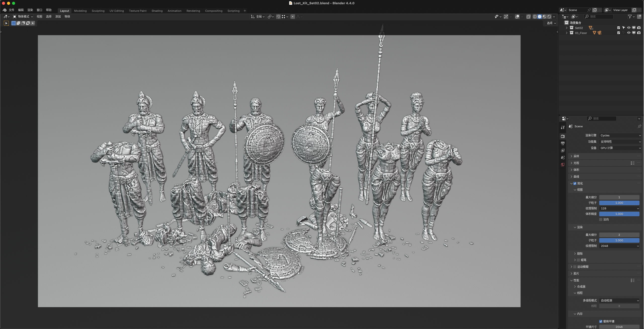644x329 pixels.
Task: Adjust viewport 子粒子 1.000 slider
Action: tap(619, 203)
